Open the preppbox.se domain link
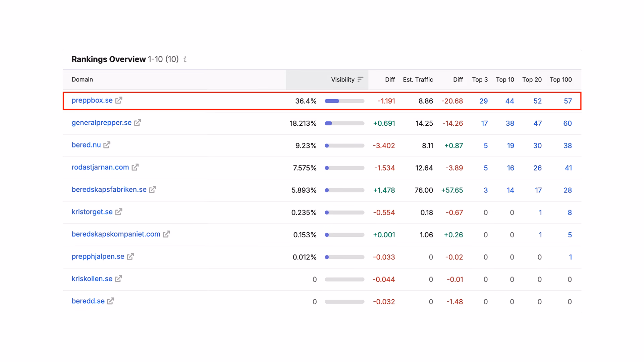The height and width of the screenshot is (362, 644). [x=92, y=100]
